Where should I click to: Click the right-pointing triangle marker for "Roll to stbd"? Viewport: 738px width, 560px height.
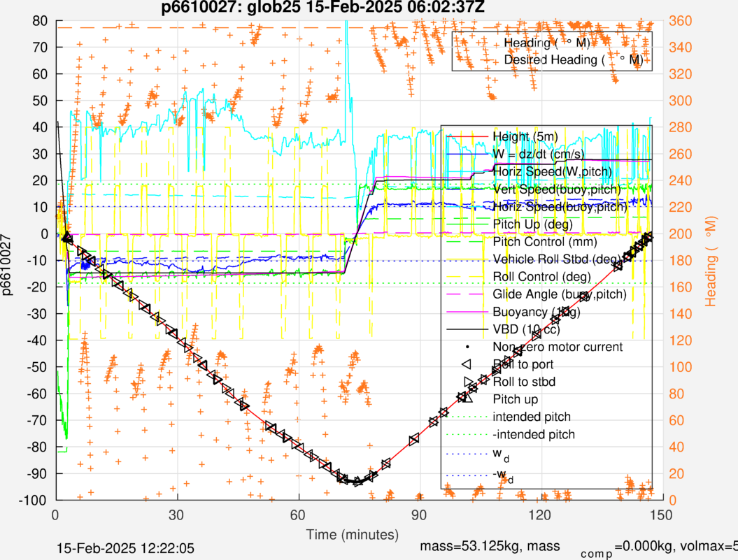coord(468,382)
